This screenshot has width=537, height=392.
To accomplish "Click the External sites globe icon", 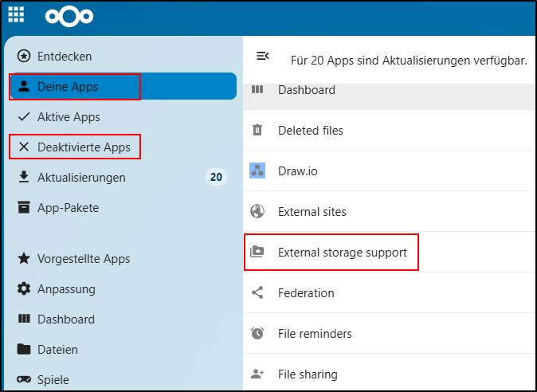I will 257,212.
